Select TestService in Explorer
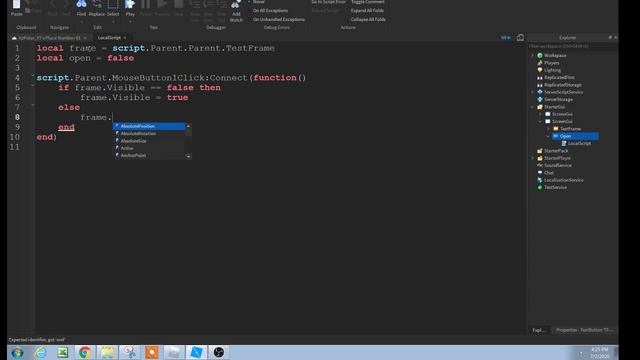640x360 pixels. click(x=555, y=188)
